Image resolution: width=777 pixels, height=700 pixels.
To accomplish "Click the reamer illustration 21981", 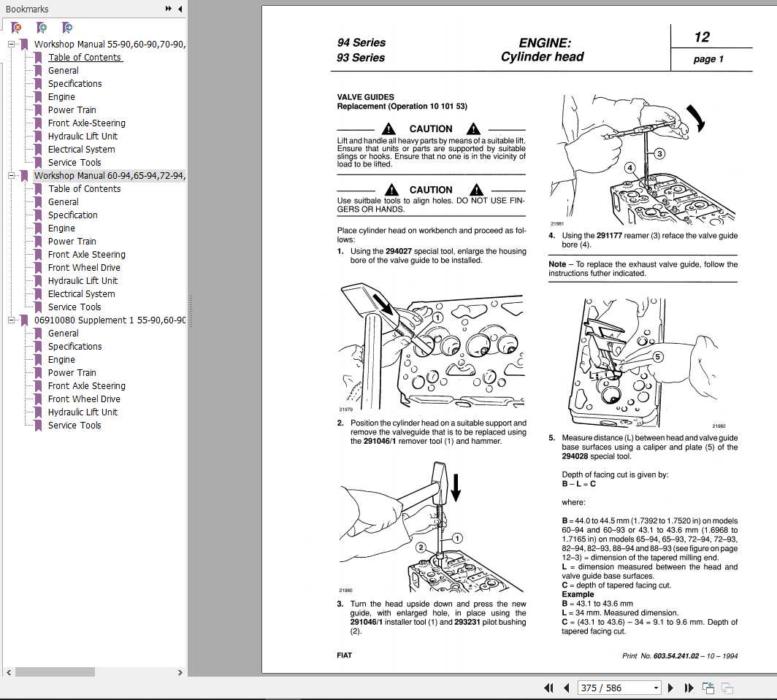I will [x=643, y=160].
